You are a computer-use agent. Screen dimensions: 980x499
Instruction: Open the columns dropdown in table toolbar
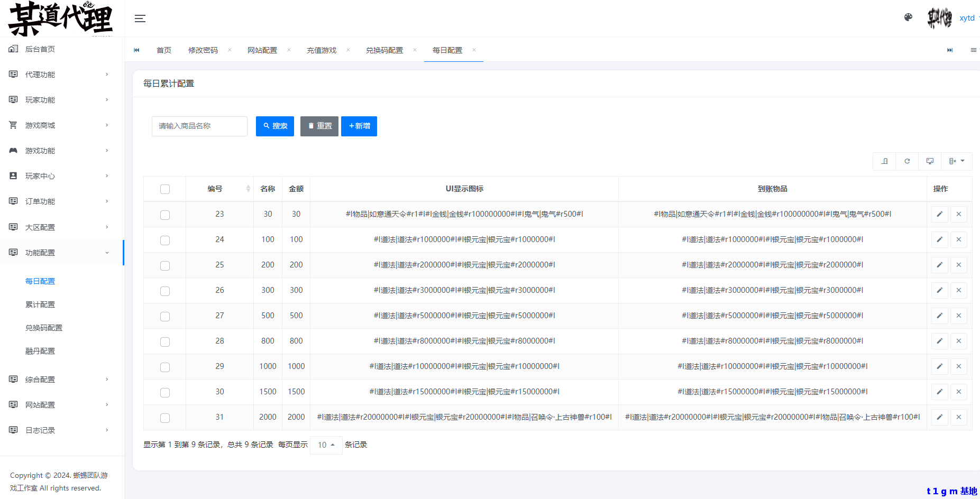pos(956,161)
